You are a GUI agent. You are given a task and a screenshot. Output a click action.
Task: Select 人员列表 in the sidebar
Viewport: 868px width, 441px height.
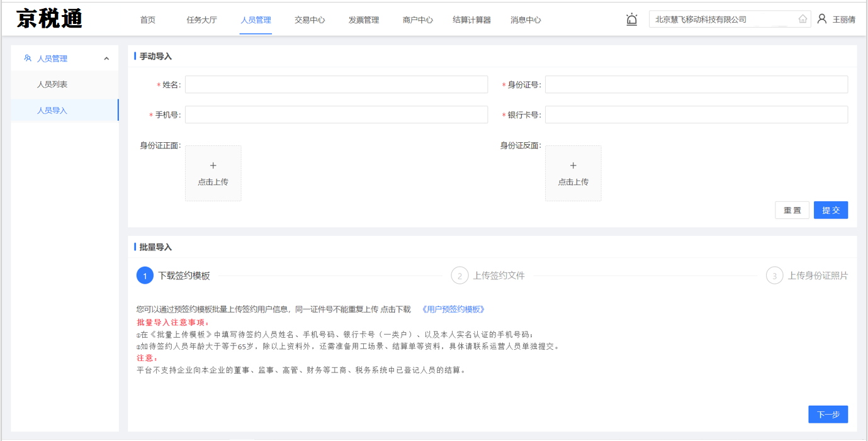[52, 84]
